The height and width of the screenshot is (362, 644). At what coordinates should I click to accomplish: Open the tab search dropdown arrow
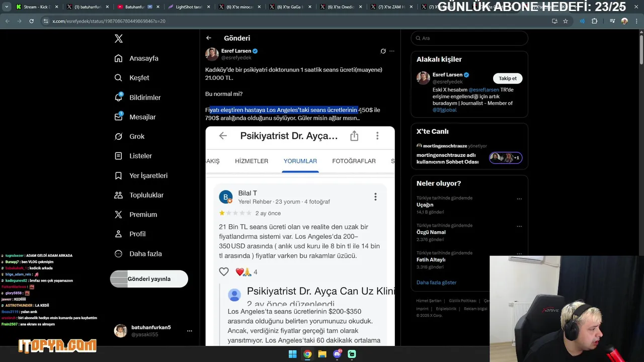pos(7,7)
